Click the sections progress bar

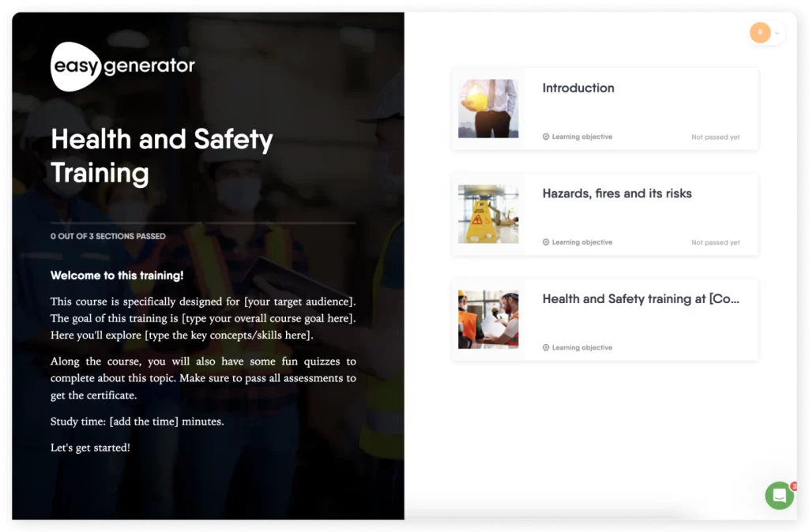click(x=203, y=223)
